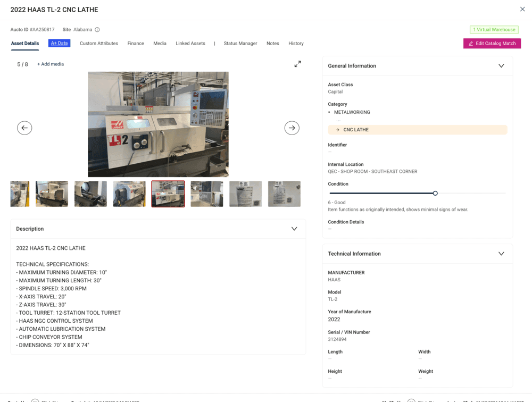Click the 1 Virtual Warehouse badge
Screen dimensions: 532x402
click(x=494, y=30)
